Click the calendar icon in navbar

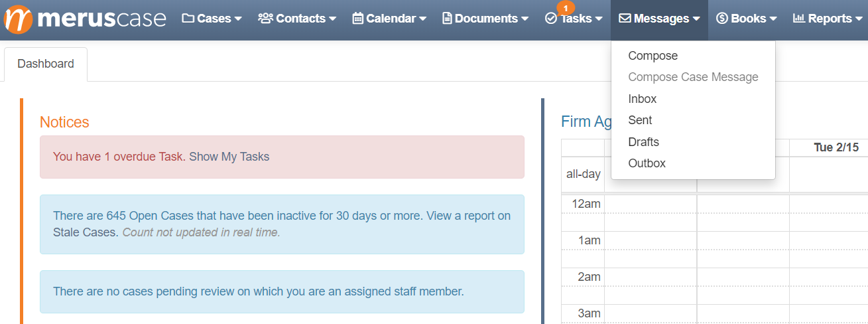358,19
